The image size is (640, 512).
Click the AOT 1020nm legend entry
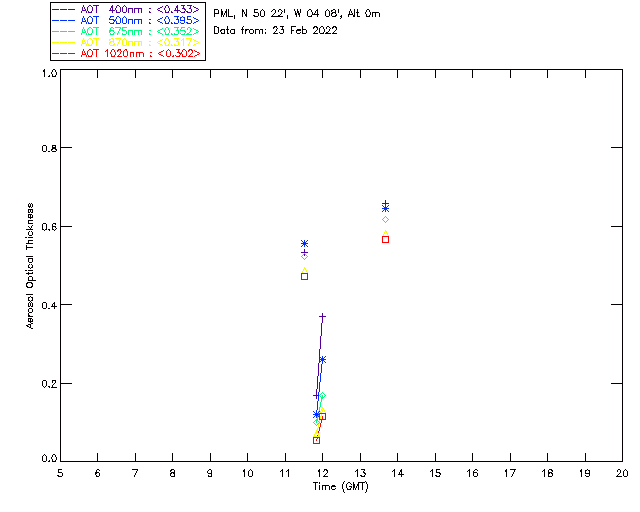pyautogui.click(x=126, y=53)
